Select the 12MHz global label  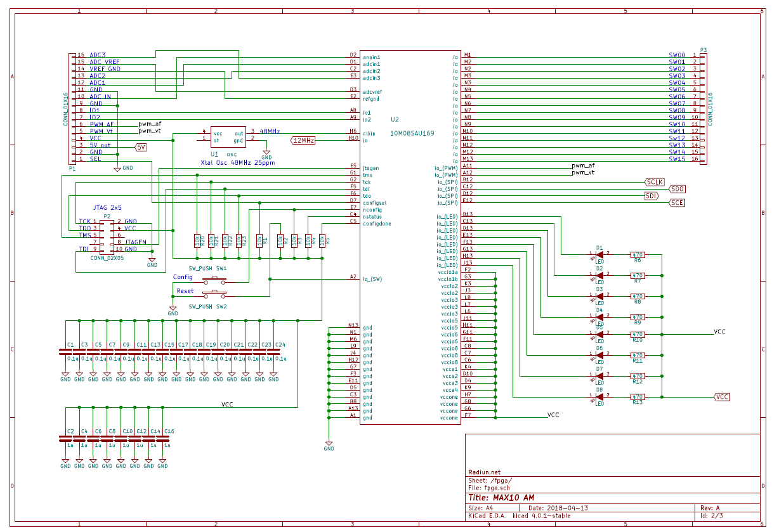[303, 140]
